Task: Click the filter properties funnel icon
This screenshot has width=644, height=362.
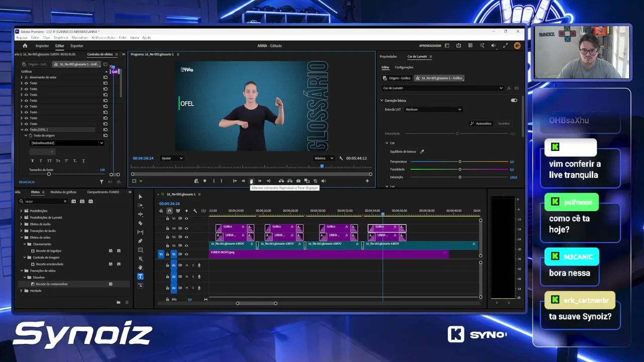Action: pos(101,182)
